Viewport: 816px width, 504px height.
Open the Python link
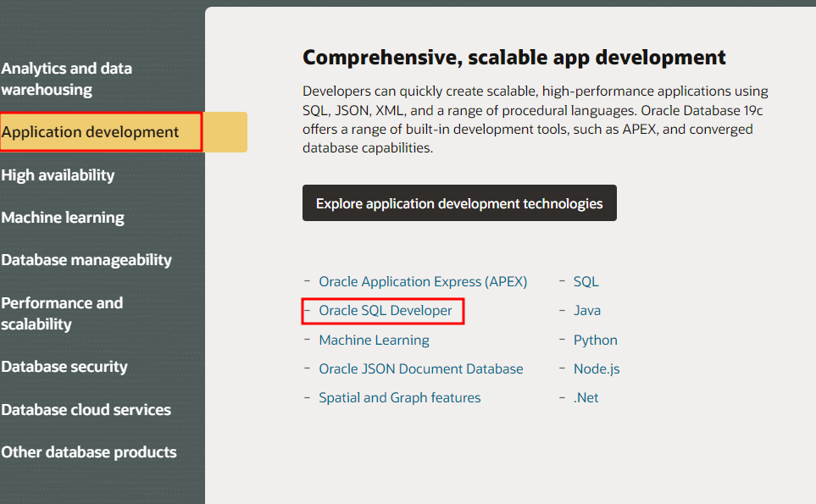[596, 341]
